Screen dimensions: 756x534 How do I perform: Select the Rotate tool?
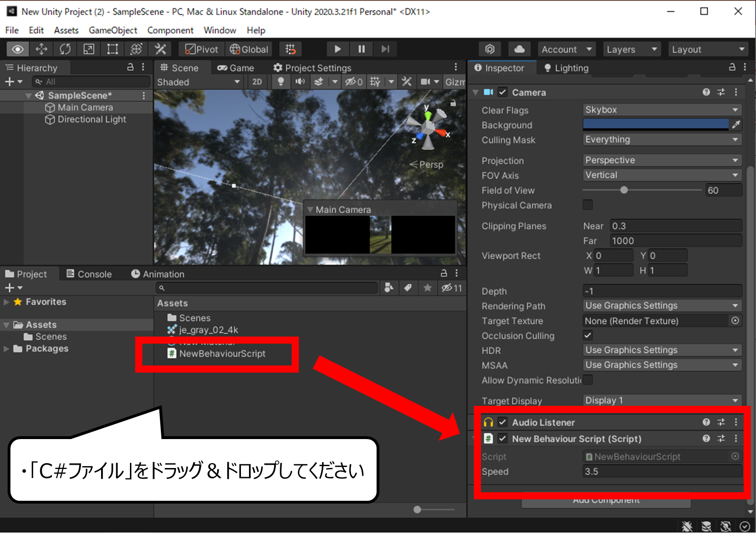click(x=65, y=49)
